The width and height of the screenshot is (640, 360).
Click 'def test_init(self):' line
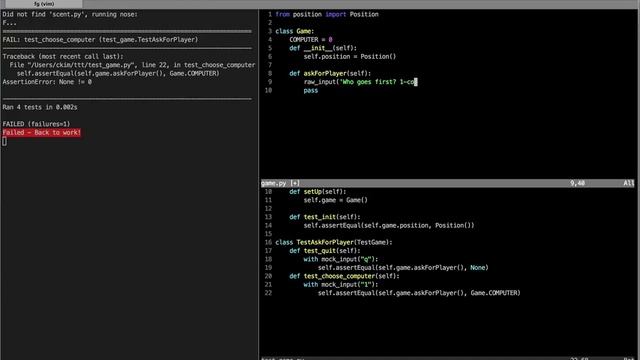point(325,217)
